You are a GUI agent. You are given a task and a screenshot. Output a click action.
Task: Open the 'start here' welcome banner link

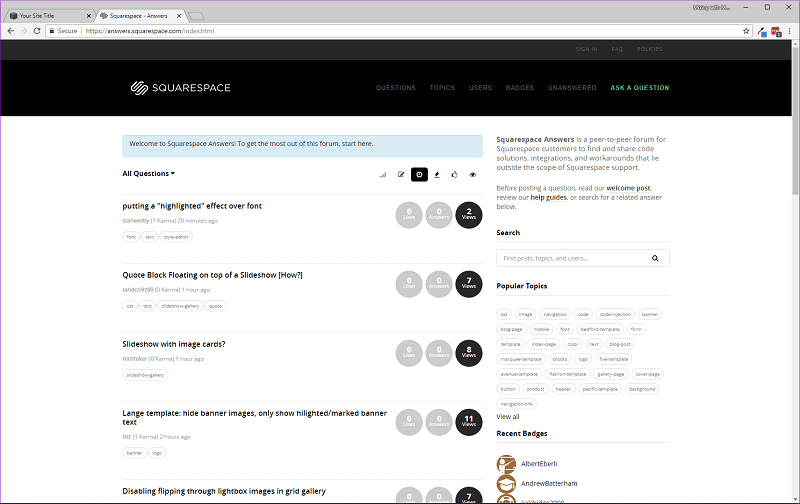357,144
